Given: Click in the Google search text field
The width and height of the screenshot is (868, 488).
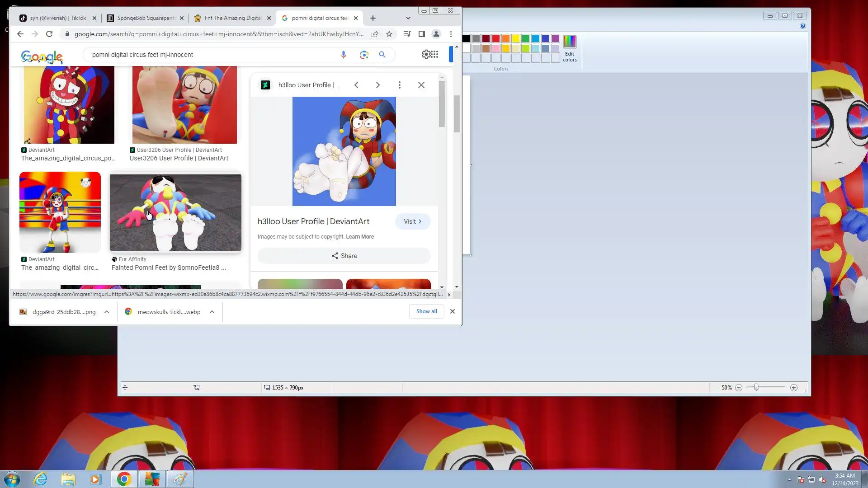Looking at the screenshot, I should point(212,55).
